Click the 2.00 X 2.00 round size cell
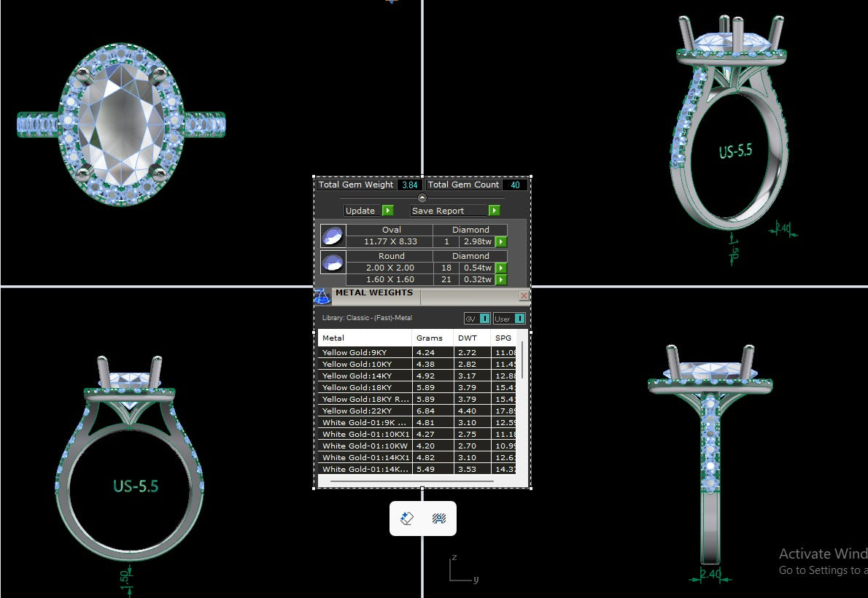Screen dimensions: 868x598 click(x=390, y=268)
